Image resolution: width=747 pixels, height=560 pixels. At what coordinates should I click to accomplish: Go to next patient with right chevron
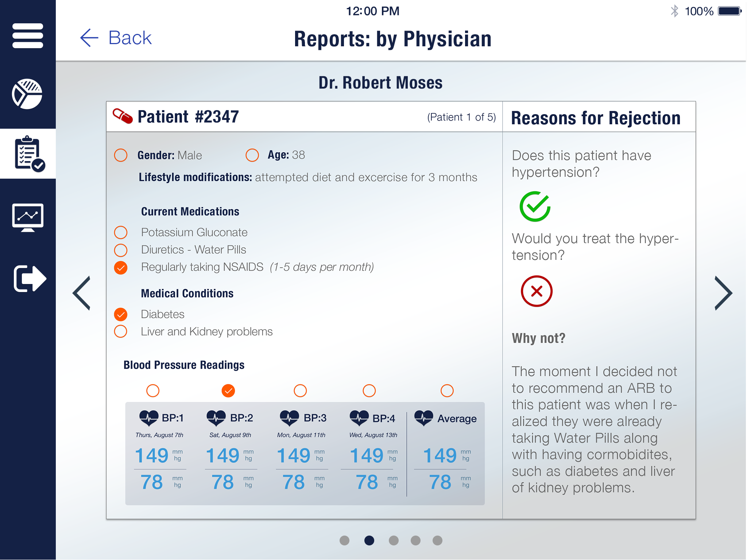coord(723,293)
